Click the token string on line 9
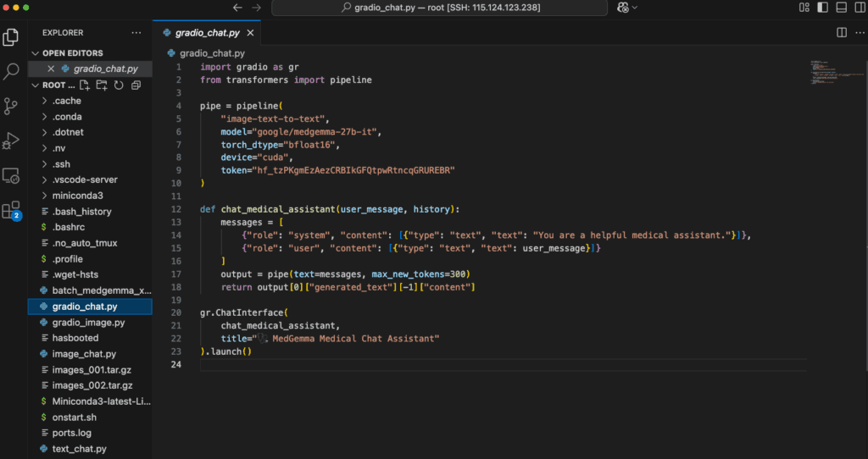Screen dimensions: 868x459 (x=353, y=170)
